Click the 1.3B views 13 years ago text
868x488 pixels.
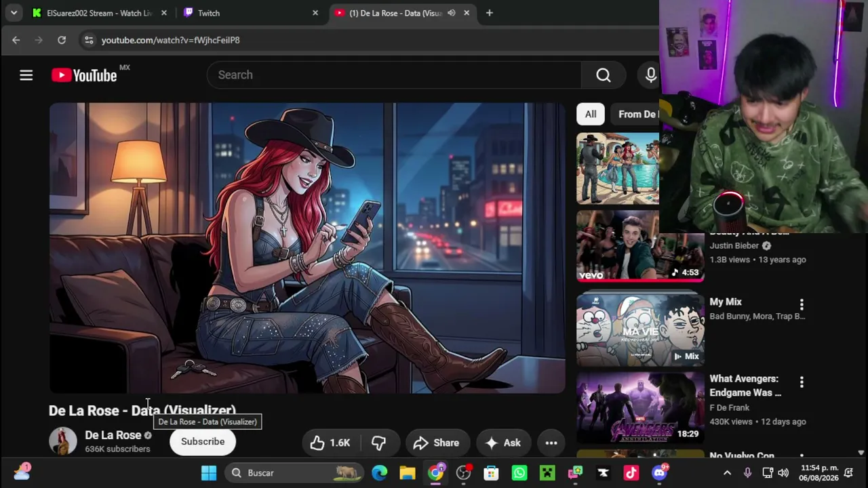pos(757,260)
